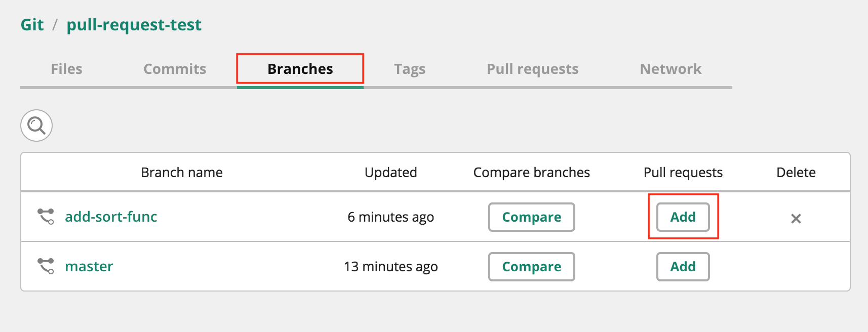Screen dimensions: 868x332
Task: Add pull request for master branch
Action: (x=683, y=267)
